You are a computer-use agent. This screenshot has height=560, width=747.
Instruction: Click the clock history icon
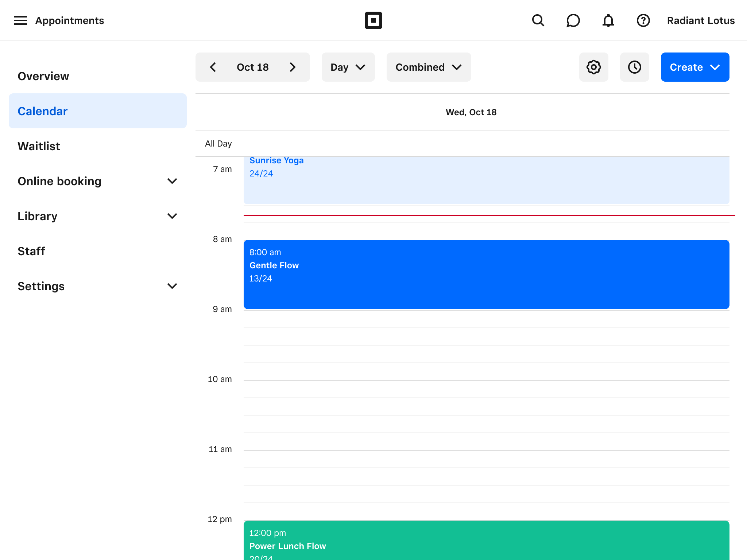coord(634,67)
